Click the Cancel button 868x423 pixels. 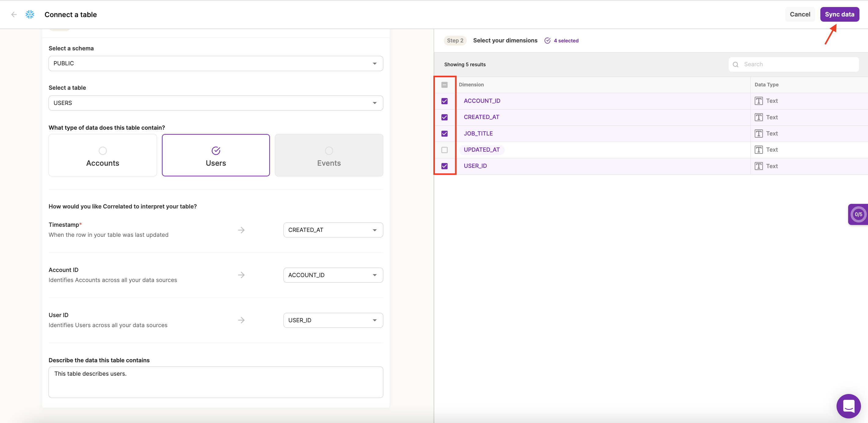[800, 14]
